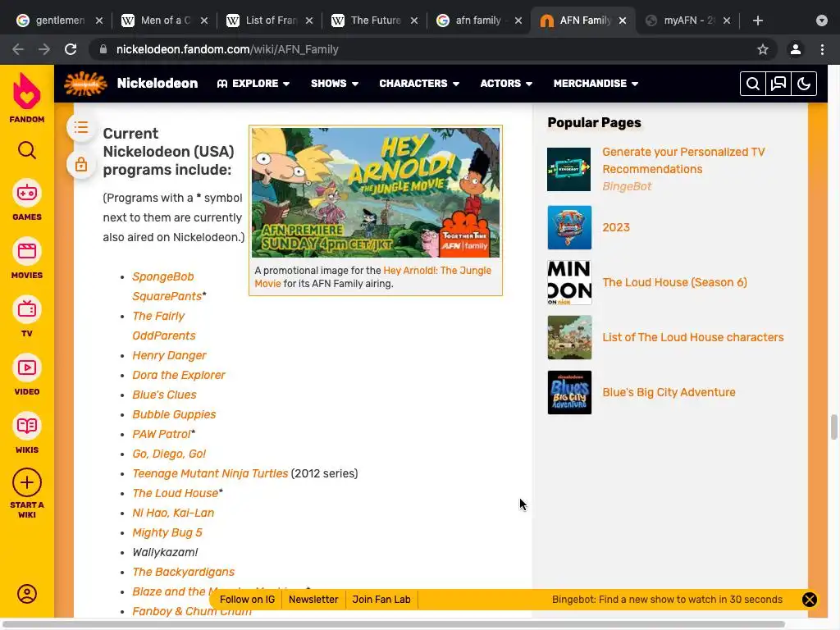Screen dimensions: 840x630
Task: Open the Chrome three-dot menu
Action: coord(822,49)
